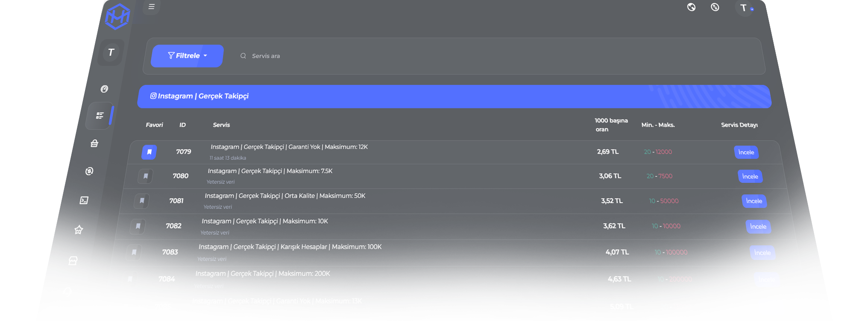Viewport: 868px width, 321px height.
Task: Click the currency exchange arrows icon
Action: (x=715, y=7)
